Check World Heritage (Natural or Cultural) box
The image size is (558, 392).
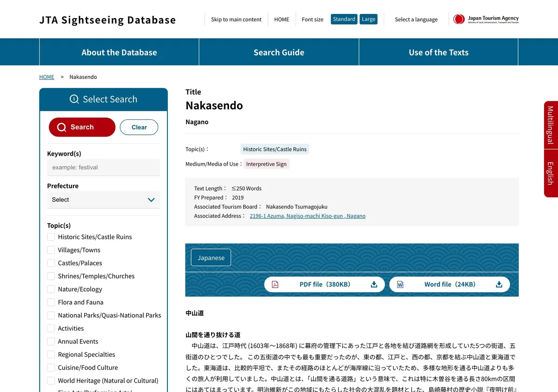pos(51,380)
